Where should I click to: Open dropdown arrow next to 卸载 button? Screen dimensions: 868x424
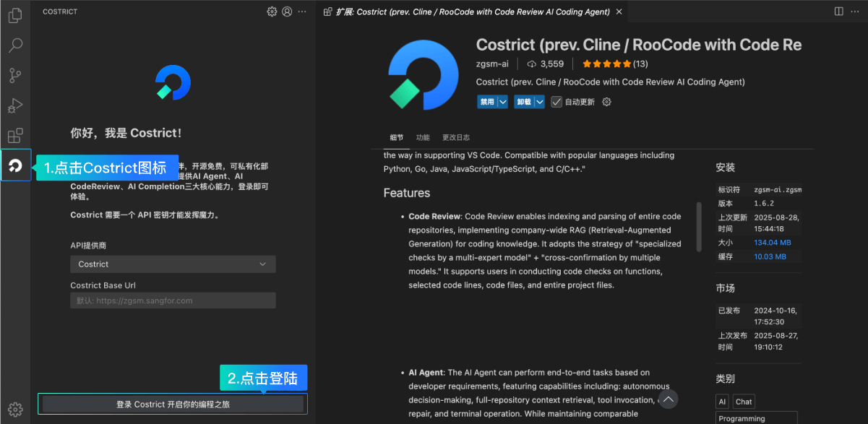[540, 102]
